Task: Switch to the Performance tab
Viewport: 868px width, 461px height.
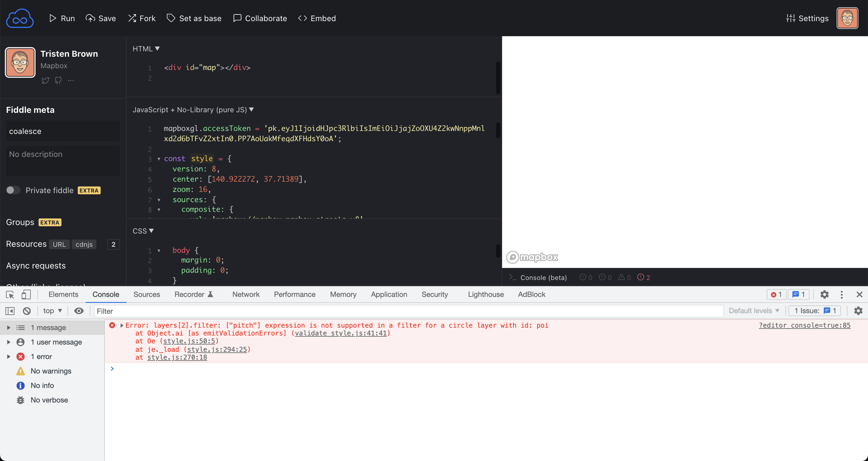Action: pyautogui.click(x=294, y=294)
